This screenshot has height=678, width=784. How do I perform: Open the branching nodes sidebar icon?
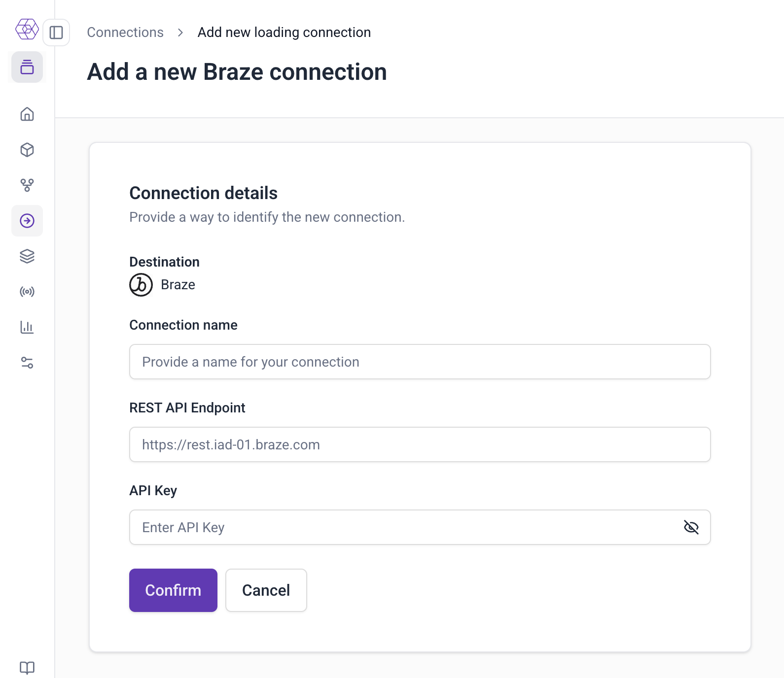[x=27, y=185]
